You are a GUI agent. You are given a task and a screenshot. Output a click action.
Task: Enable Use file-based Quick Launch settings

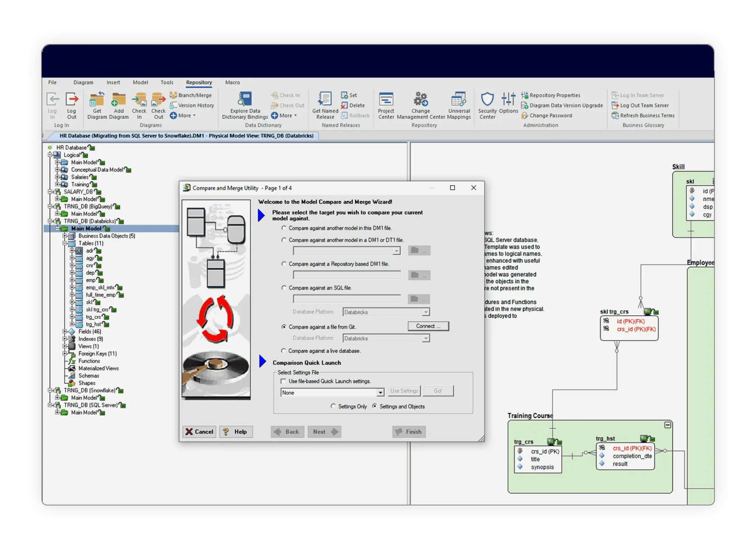click(x=283, y=381)
